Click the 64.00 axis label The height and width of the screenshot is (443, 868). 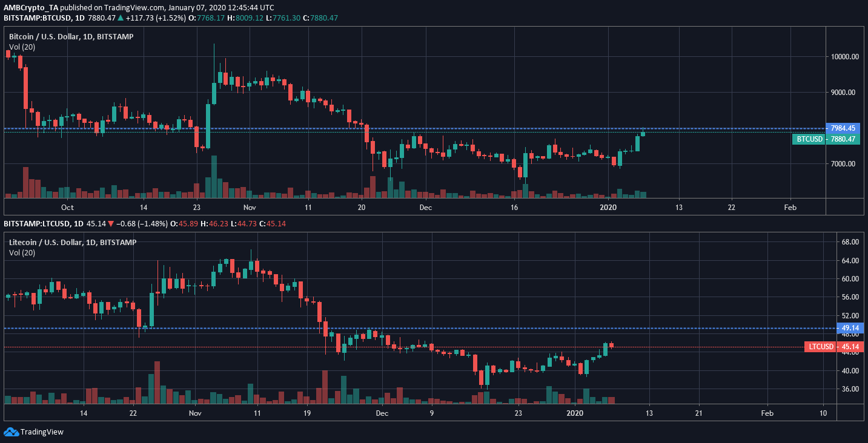(x=850, y=261)
